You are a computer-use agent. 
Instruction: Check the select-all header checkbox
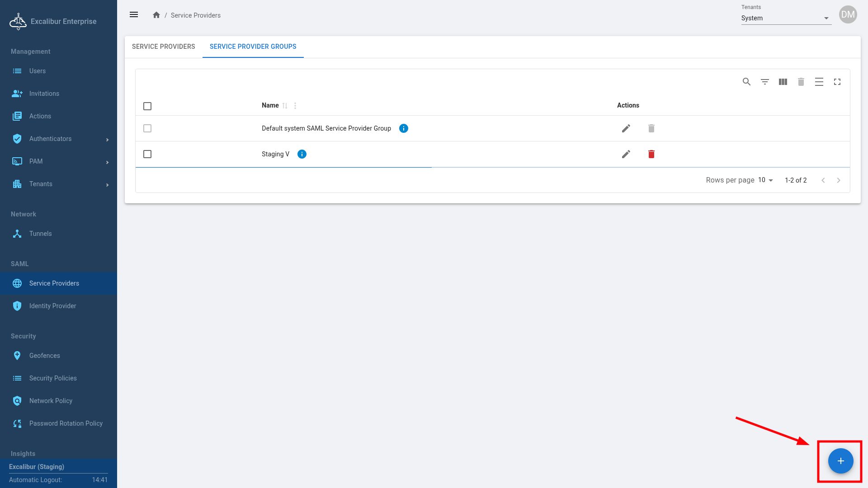click(147, 106)
